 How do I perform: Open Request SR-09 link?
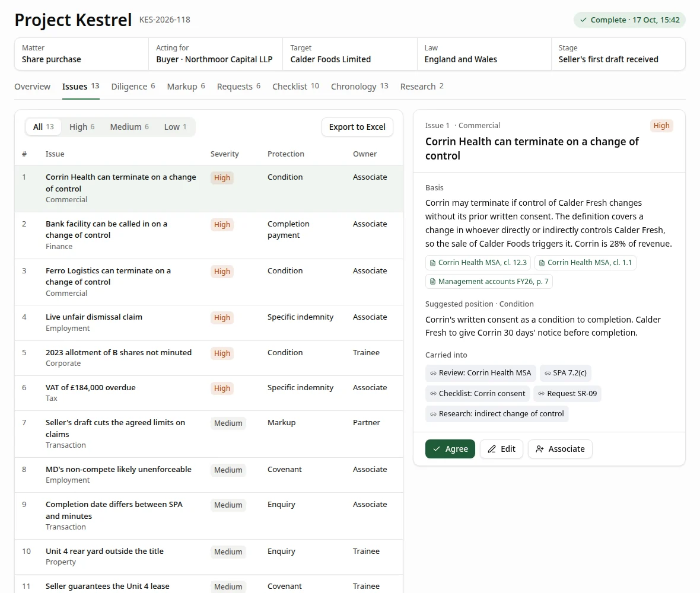pyautogui.click(x=567, y=394)
